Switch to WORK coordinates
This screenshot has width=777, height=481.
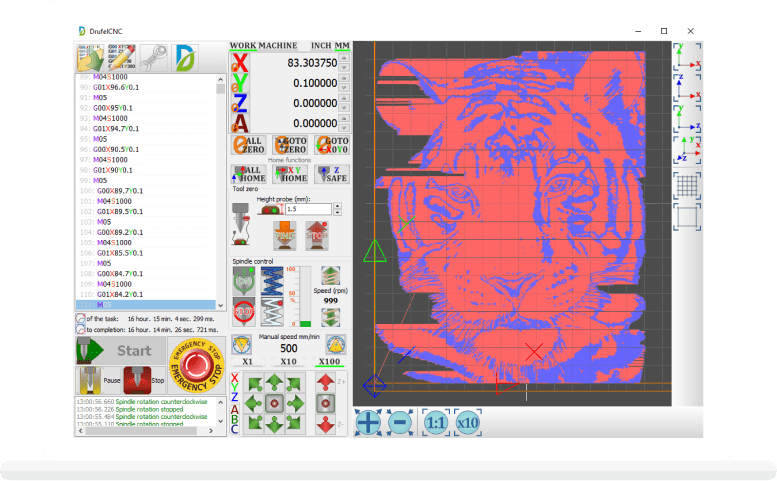243,46
